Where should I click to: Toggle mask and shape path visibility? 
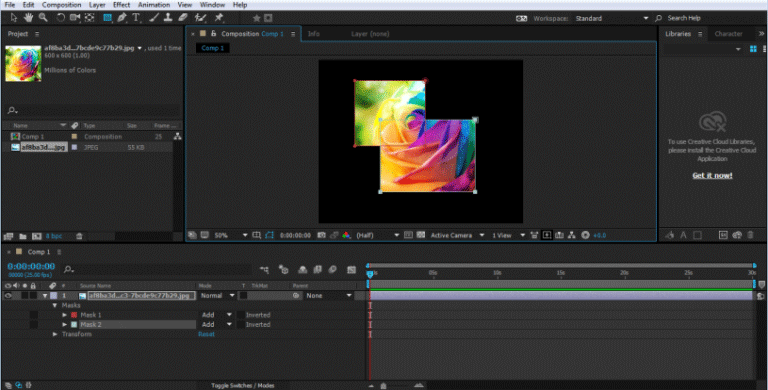(269, 235)
